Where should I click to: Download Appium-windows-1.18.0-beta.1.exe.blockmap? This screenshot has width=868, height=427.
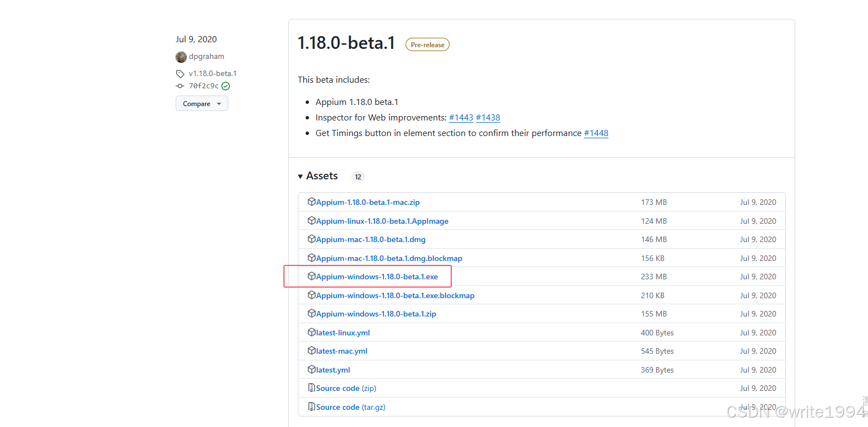395,295
